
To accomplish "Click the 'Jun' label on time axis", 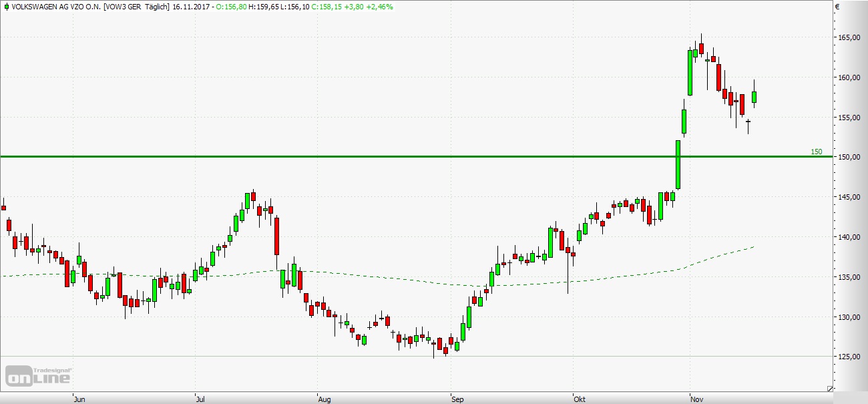I will pyautogui.click(x=79, y=399).
